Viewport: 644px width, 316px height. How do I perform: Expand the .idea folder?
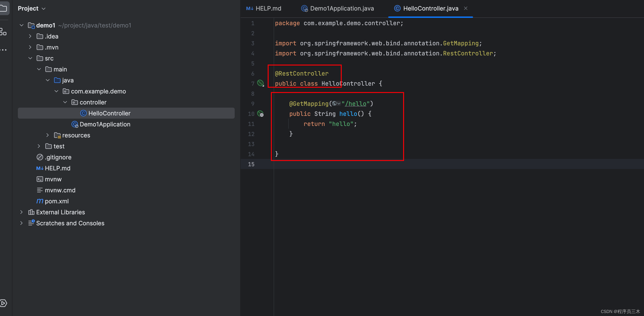coord(30,36)
